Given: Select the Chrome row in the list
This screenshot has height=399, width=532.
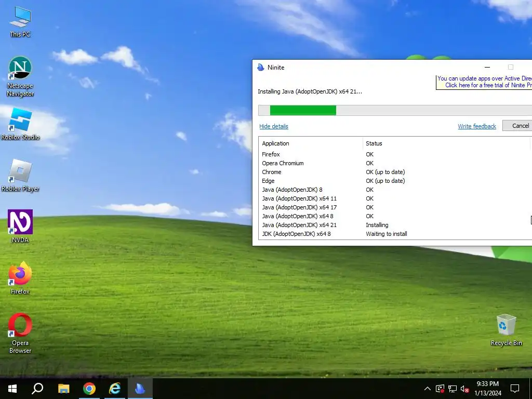Looking at the screenshot, I should pyautogui.click(x=395, y=172).
